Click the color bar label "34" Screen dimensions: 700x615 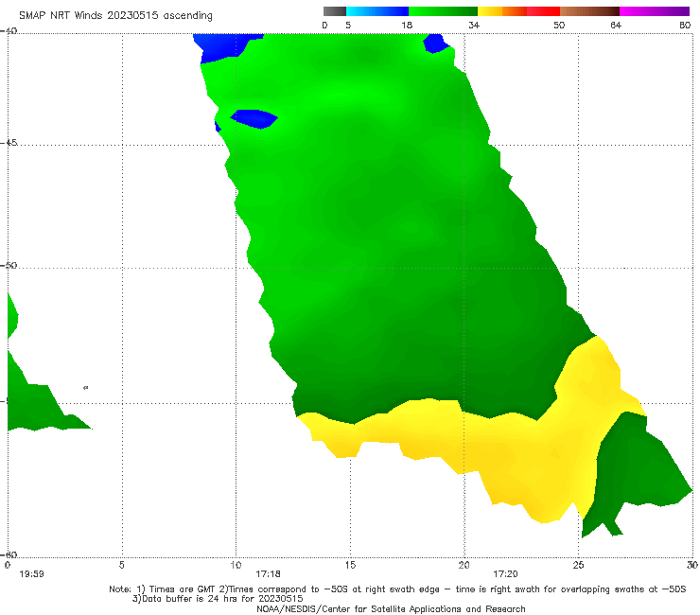click(x=474, y=25)
